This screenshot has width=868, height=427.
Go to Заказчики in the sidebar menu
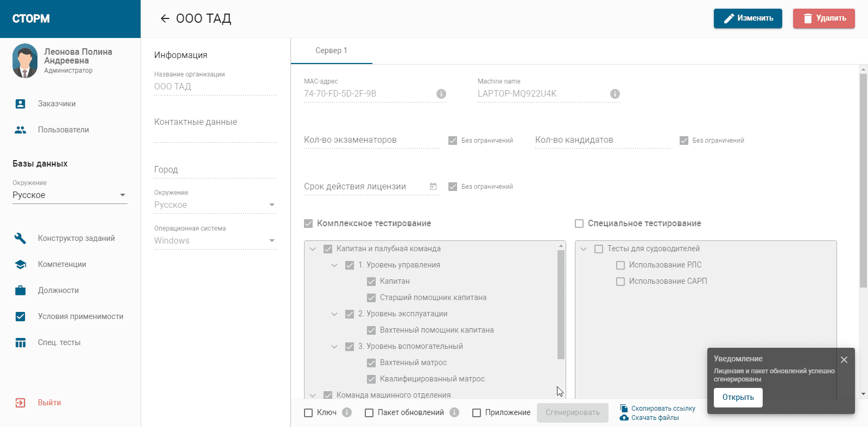click(56, 104)
